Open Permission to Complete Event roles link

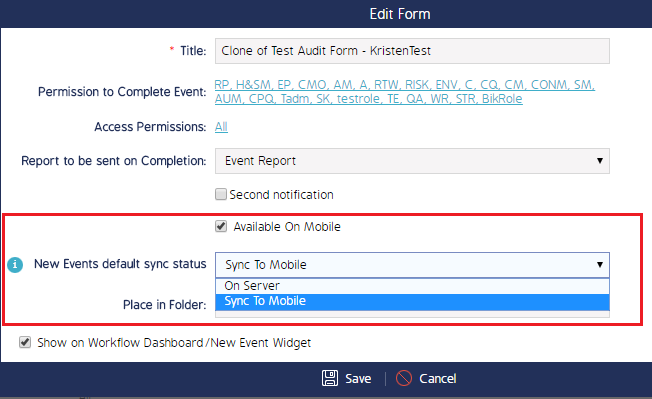(x=405, y=91)
